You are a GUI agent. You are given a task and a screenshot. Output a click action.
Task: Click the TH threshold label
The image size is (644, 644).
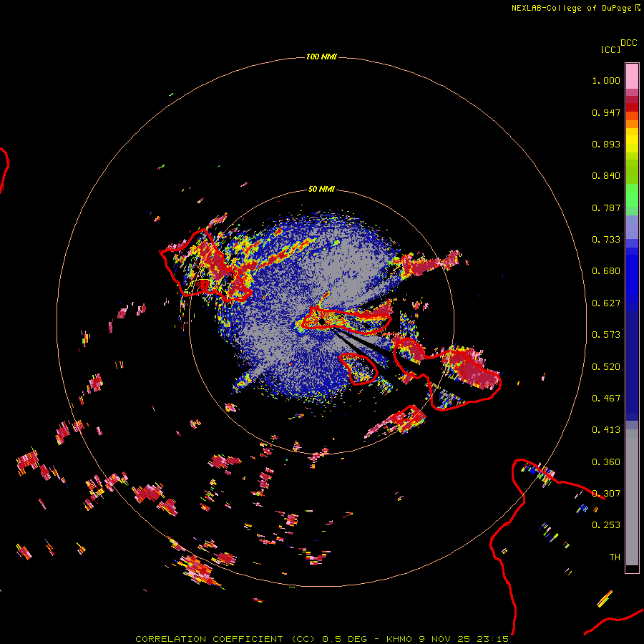615,557
